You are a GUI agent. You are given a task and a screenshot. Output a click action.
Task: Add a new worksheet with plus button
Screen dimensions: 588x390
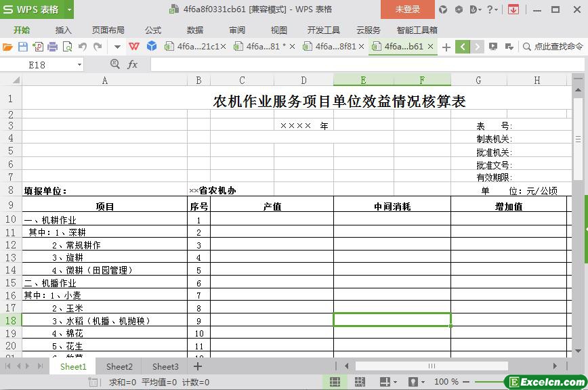point(198,366)
